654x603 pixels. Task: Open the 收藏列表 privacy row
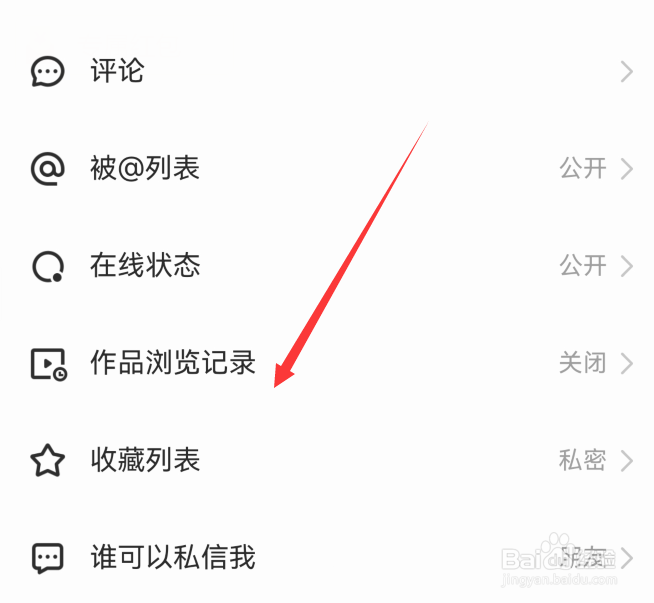pos(327,460)
